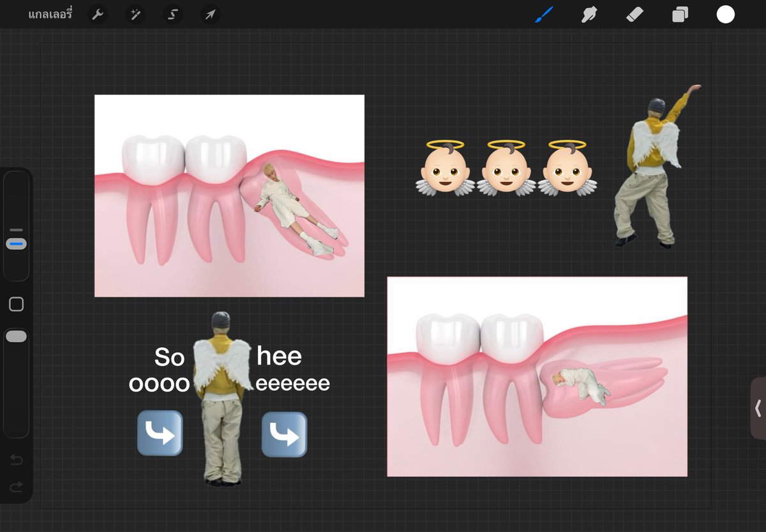Screen dimensions: 766x532
Task: Tap the third baby angel emoji
Action: pyautogui.click(x=567, y=168)
